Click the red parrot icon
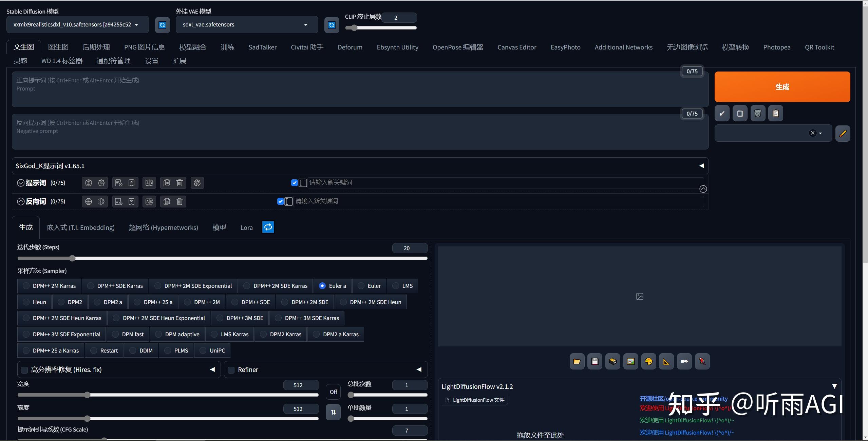The height and width of the screenshot is (441, 868). coord(702,361)
